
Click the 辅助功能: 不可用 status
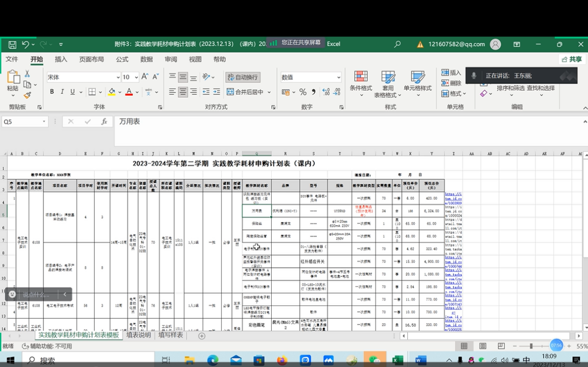47,346
